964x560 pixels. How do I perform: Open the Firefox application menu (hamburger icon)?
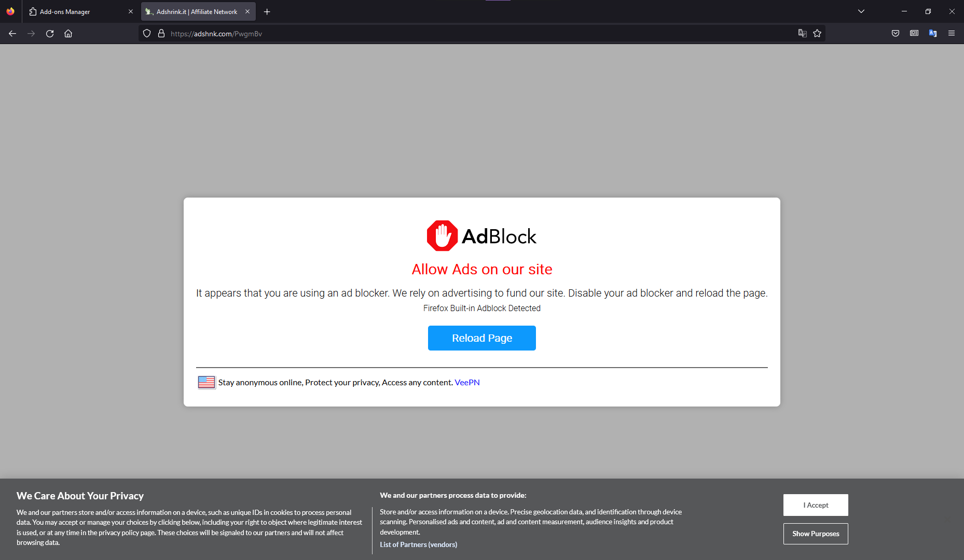click(952, 33)
